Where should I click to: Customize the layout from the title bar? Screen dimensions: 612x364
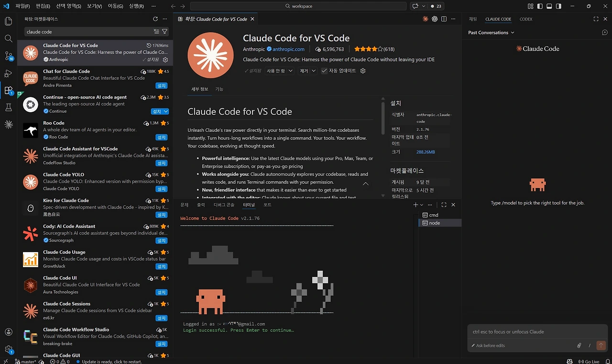[530, 6]
